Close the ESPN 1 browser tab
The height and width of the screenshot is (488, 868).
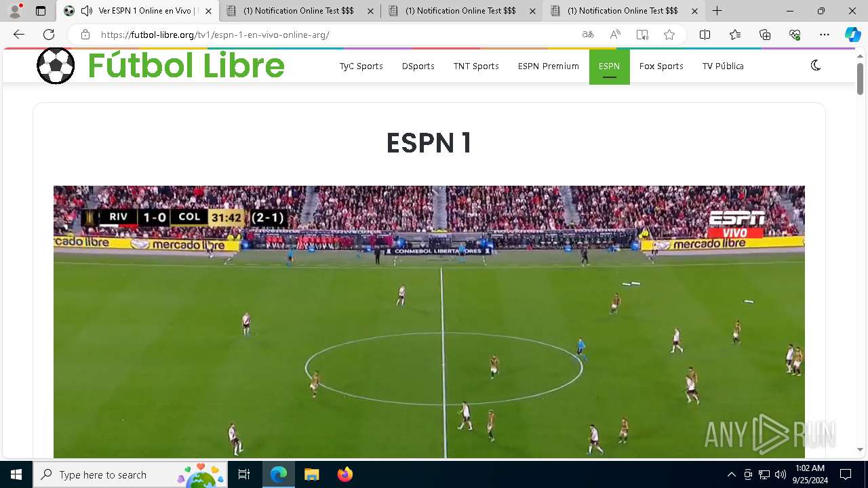(x=208, y=11)
